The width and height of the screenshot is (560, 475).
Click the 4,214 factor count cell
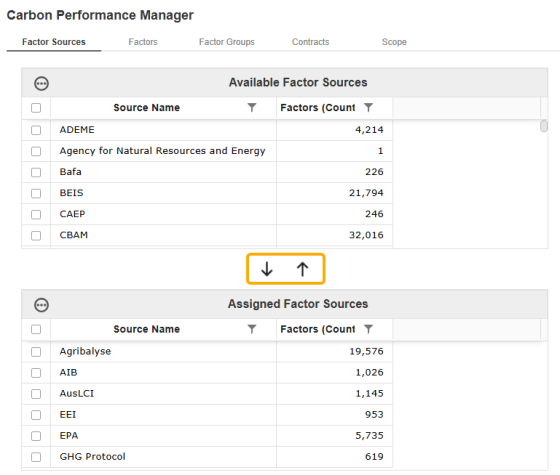coord(335,130)
